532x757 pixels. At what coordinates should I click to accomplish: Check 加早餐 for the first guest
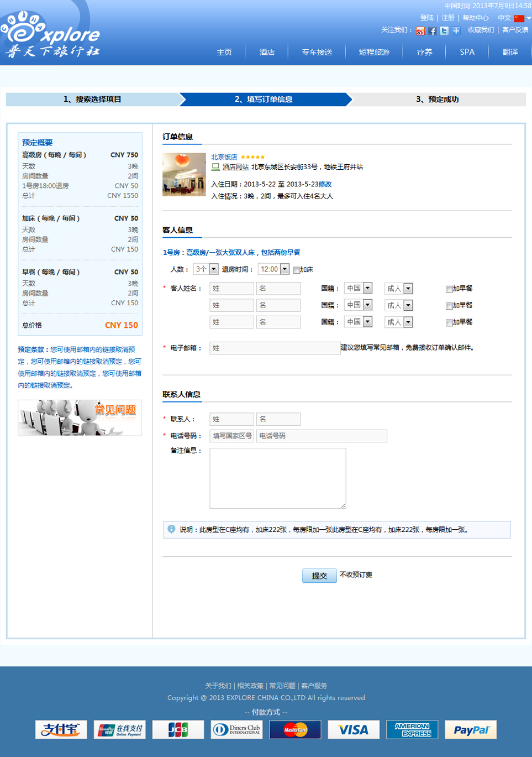click(x=449, y=289)
